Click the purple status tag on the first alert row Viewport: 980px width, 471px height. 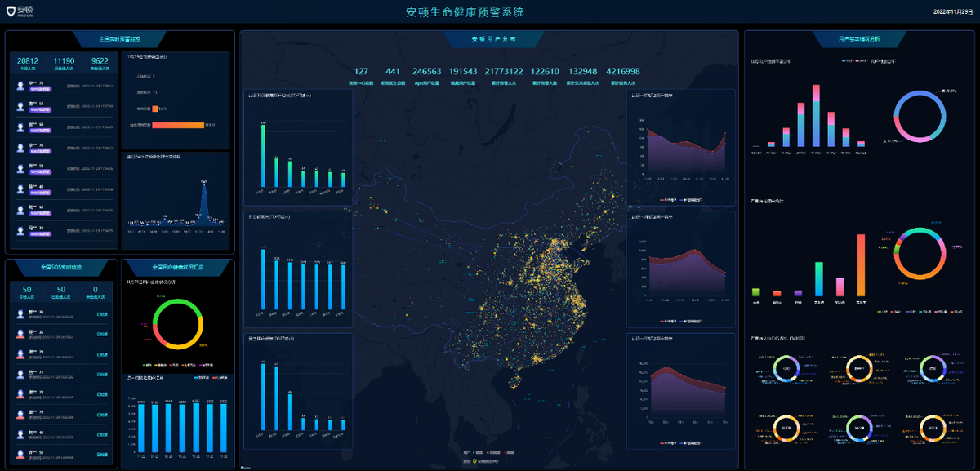[x=40, y=87]
